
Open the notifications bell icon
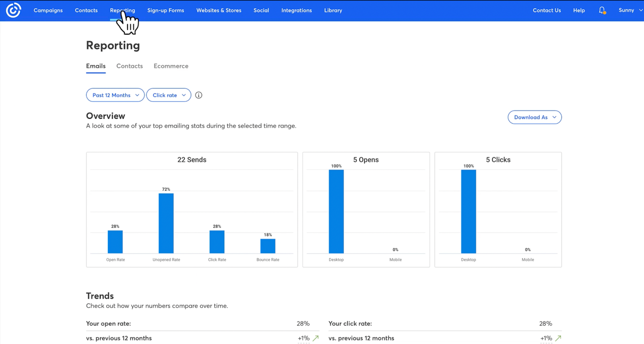pos(602,10)
